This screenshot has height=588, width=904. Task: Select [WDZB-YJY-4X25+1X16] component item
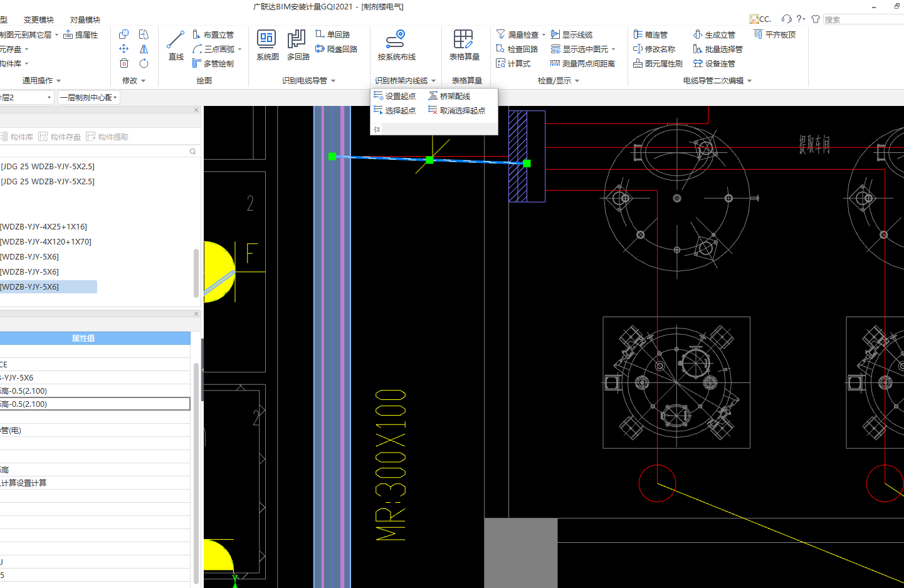tap(44, 226)
